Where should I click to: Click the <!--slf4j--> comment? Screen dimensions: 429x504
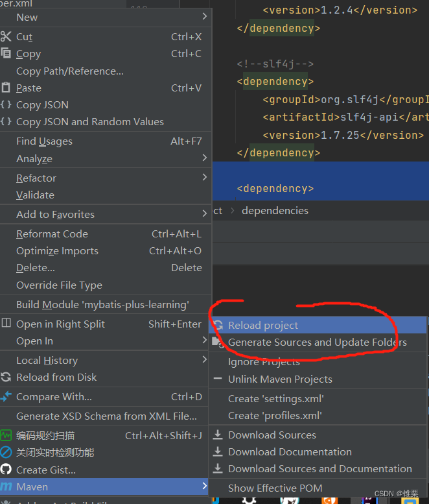(275, 64)
